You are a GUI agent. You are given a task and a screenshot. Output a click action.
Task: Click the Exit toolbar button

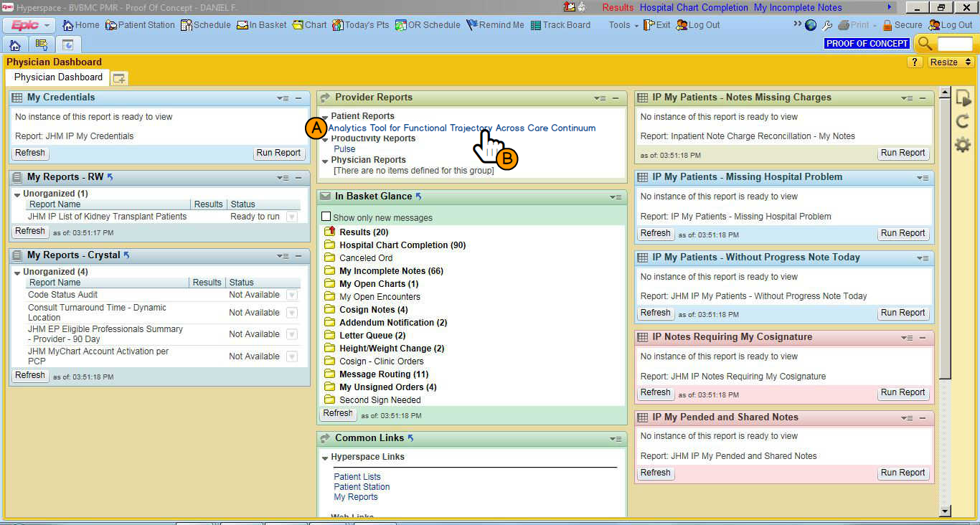point(656,25)
